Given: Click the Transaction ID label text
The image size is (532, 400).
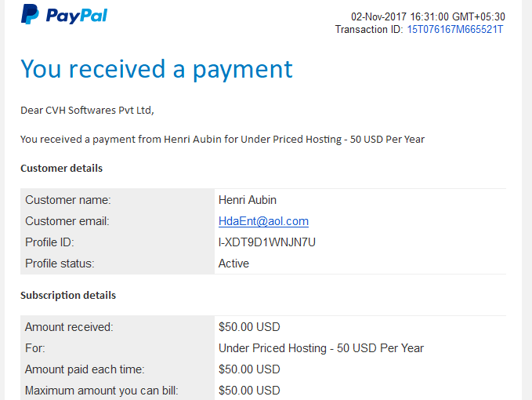Looking at the screenshot, I should 369,30.
